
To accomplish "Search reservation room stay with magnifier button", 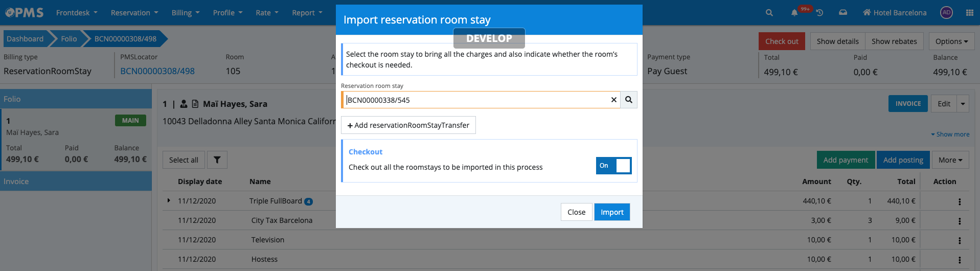I will tap(629, 100).
